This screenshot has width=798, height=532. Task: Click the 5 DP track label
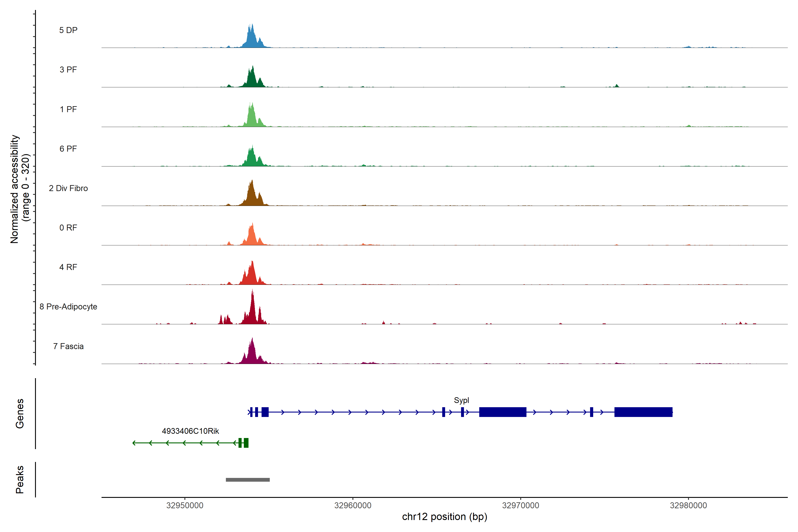click(68, 30)
